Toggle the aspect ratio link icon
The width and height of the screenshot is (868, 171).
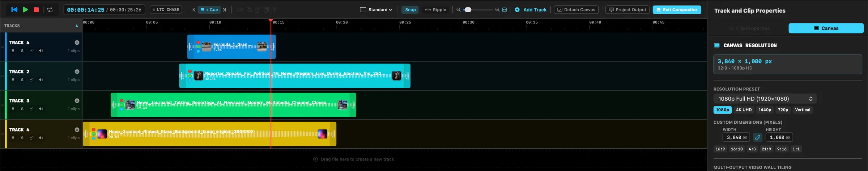click(757, 137)
